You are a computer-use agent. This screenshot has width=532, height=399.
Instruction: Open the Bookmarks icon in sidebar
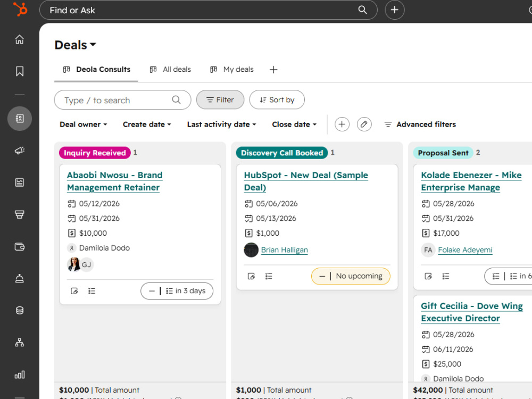coord(20,71)
